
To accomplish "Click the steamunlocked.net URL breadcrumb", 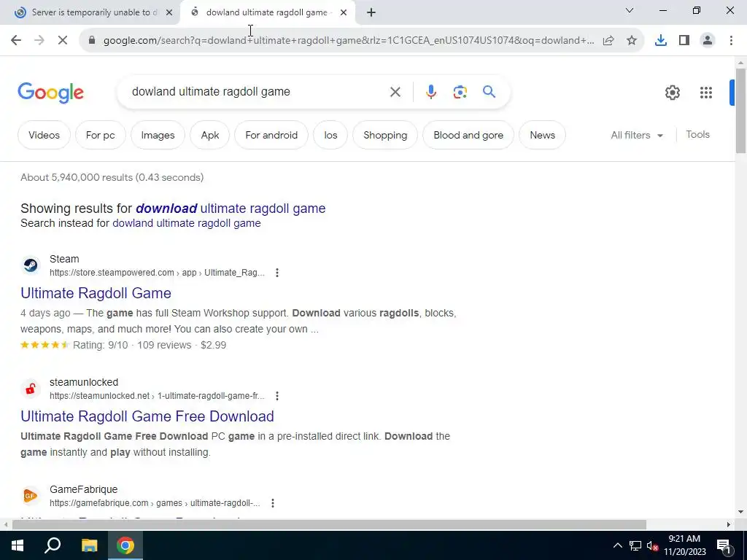I will [157, 396].
